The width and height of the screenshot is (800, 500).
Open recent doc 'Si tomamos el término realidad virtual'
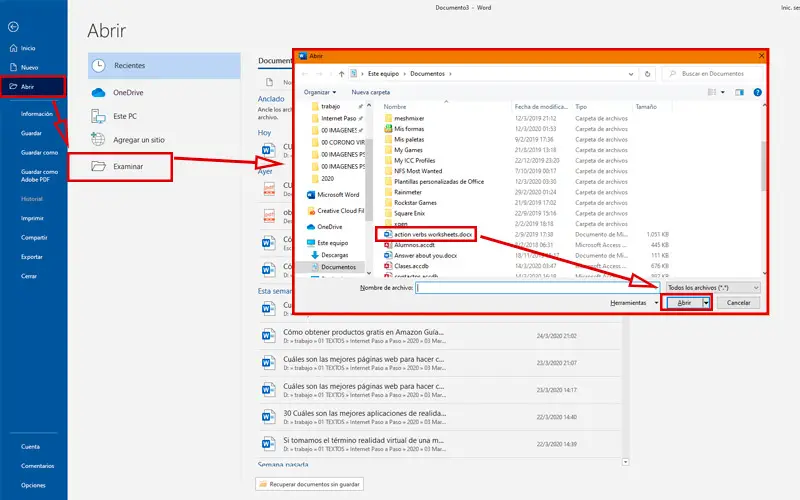click(x=440, y=444)
